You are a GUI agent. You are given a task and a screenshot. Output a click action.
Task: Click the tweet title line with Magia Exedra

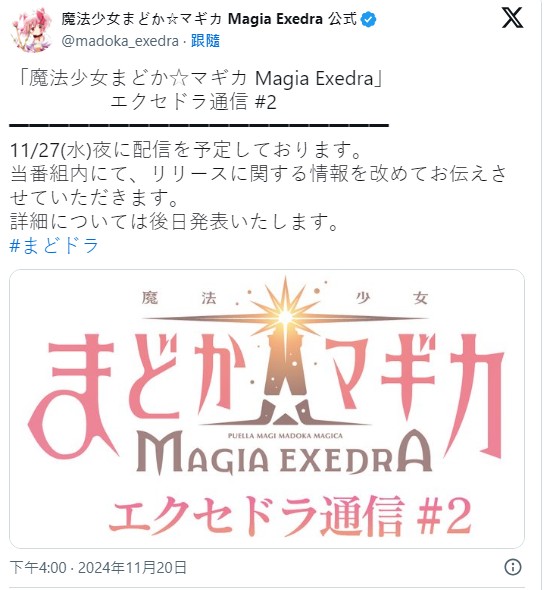click(201, 78)
